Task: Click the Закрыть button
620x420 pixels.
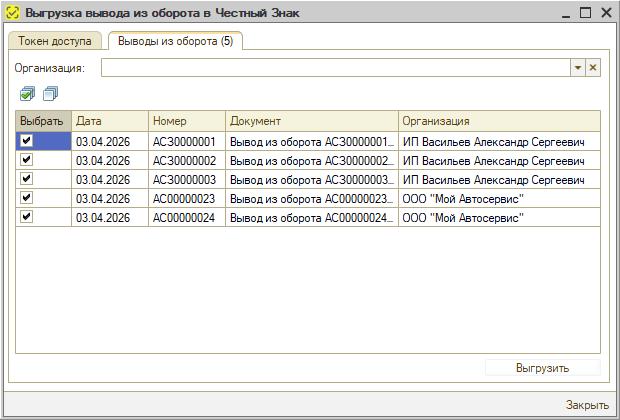Action: click(x=586, y=405)
